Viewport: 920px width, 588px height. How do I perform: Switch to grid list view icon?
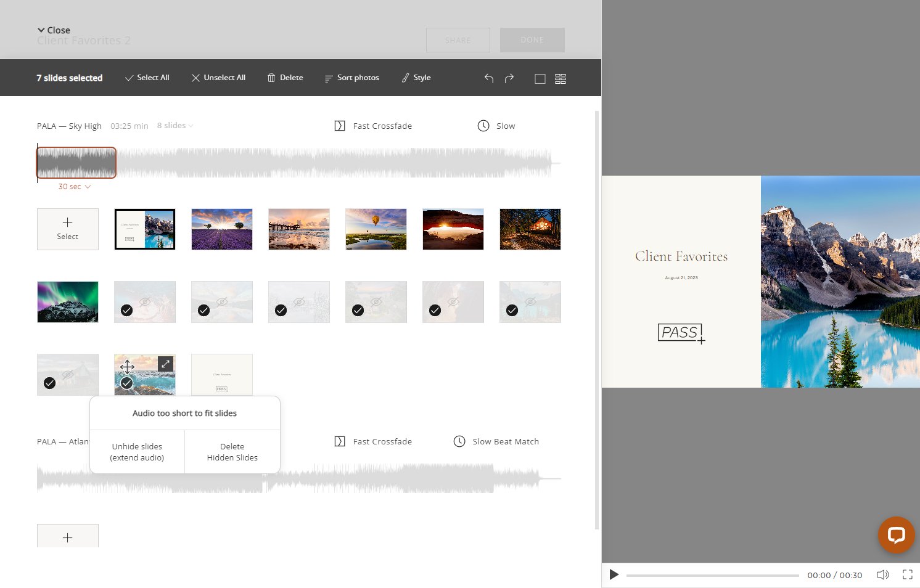pos(561,79)
